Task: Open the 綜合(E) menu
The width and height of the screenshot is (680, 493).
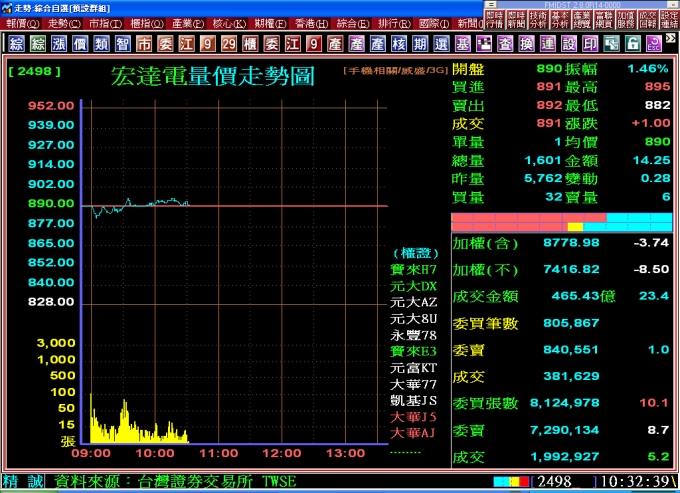Action: [353, 23]
